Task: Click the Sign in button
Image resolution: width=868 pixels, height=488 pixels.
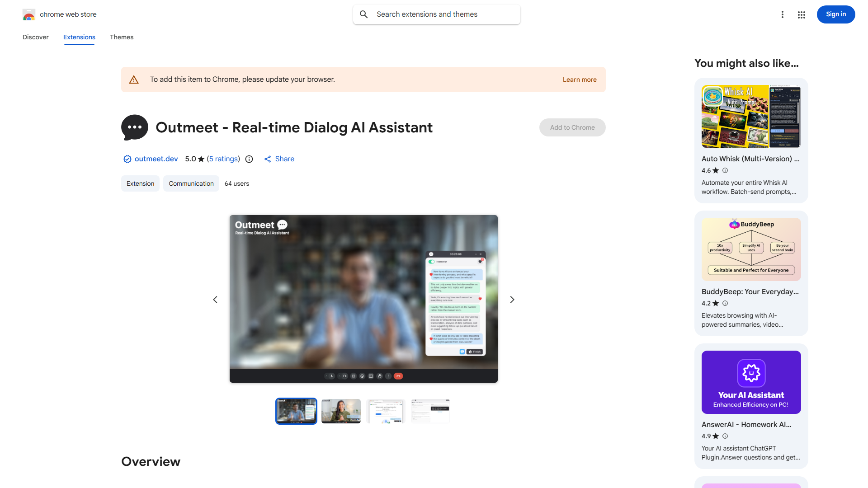Action: [x=835, y=14]
